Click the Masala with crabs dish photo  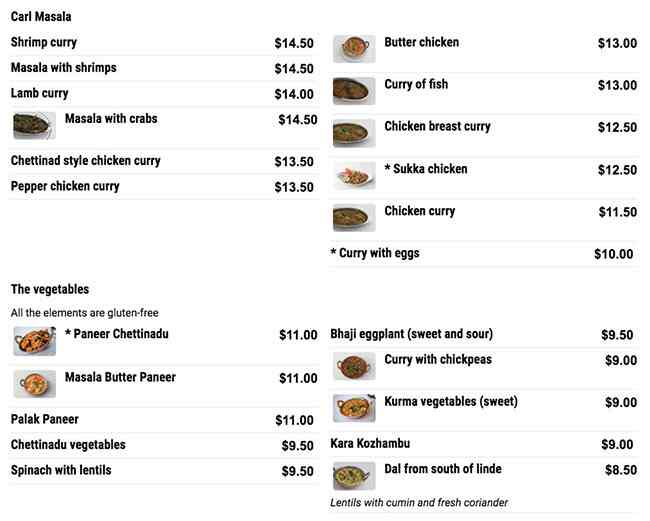(34, 126)
